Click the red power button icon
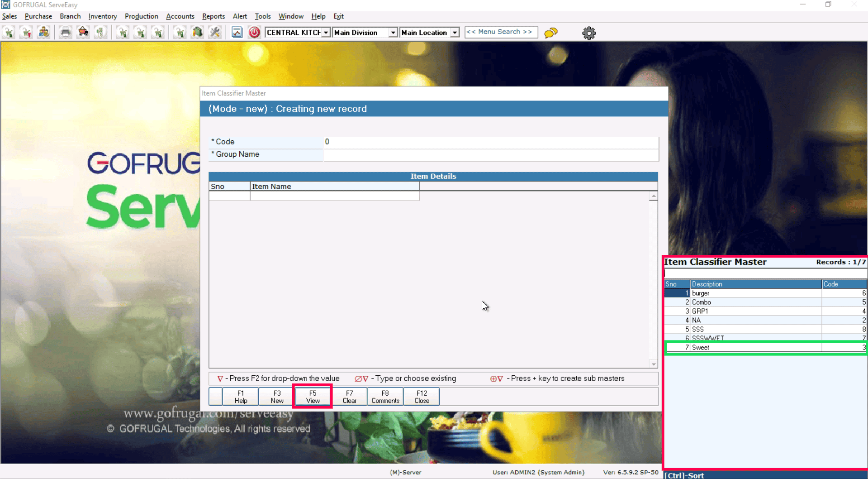 point(254,33)
